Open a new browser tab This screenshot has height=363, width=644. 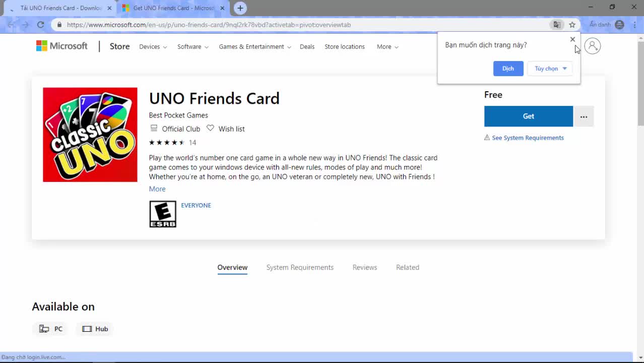tap(240, 8)
